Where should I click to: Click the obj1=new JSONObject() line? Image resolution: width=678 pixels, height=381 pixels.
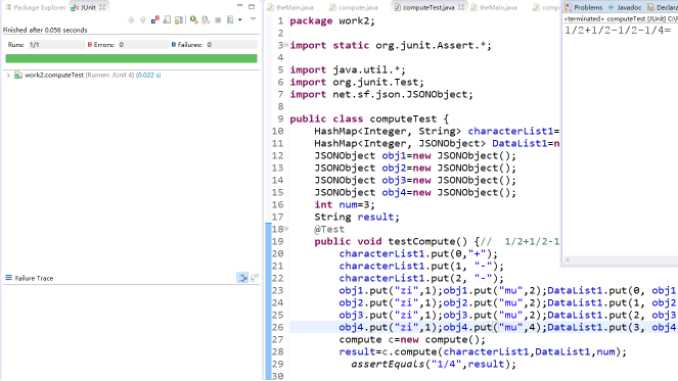415,155
